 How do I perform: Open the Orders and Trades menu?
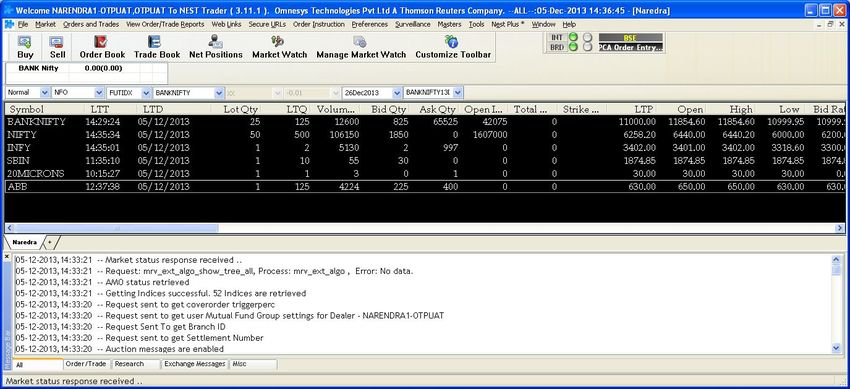[x=91, y=24]
